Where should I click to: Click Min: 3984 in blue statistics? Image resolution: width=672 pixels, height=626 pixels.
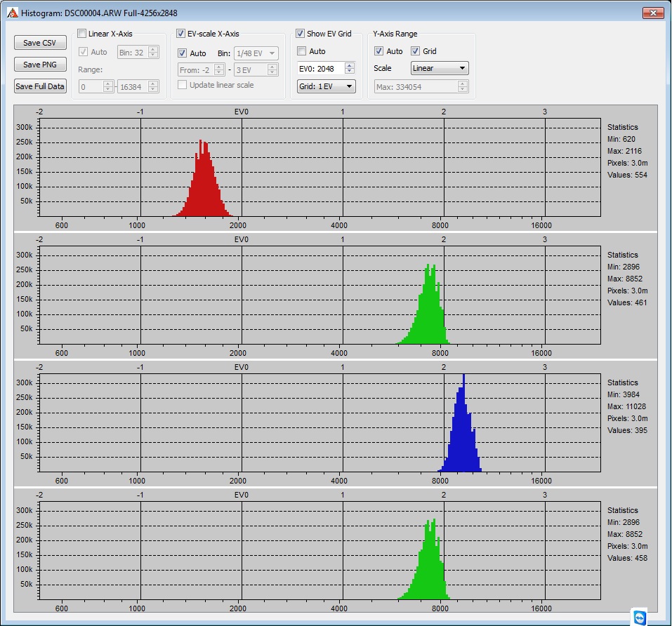623,394
